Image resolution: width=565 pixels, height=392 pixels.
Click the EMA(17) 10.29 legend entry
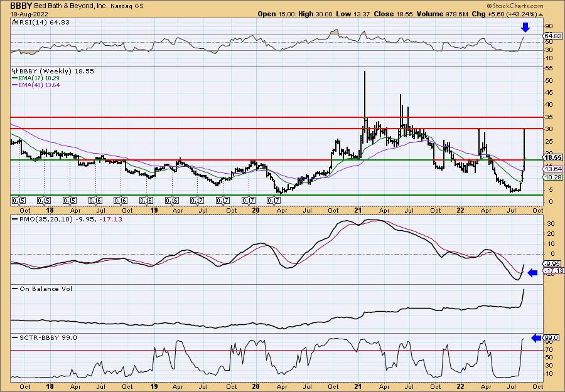point(36,78)
